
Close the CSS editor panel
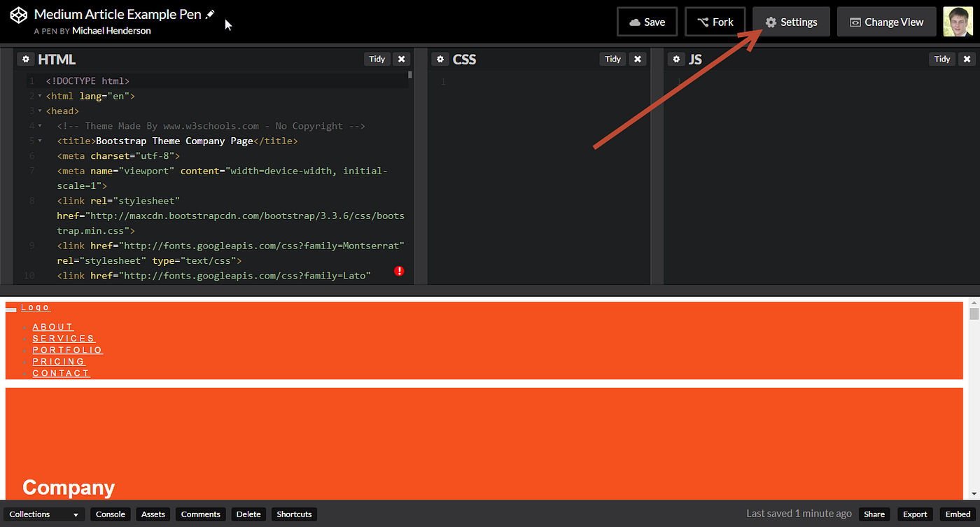pyautogui.click(x=637, y=59)
